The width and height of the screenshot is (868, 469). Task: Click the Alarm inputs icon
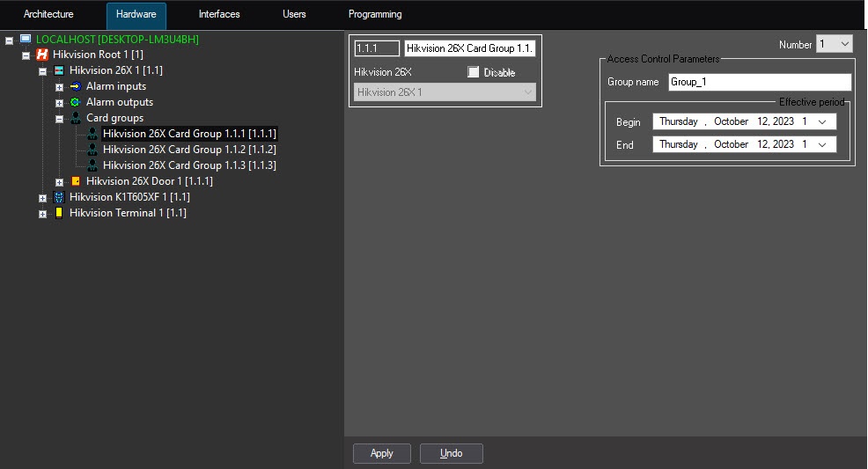point(76,86)
